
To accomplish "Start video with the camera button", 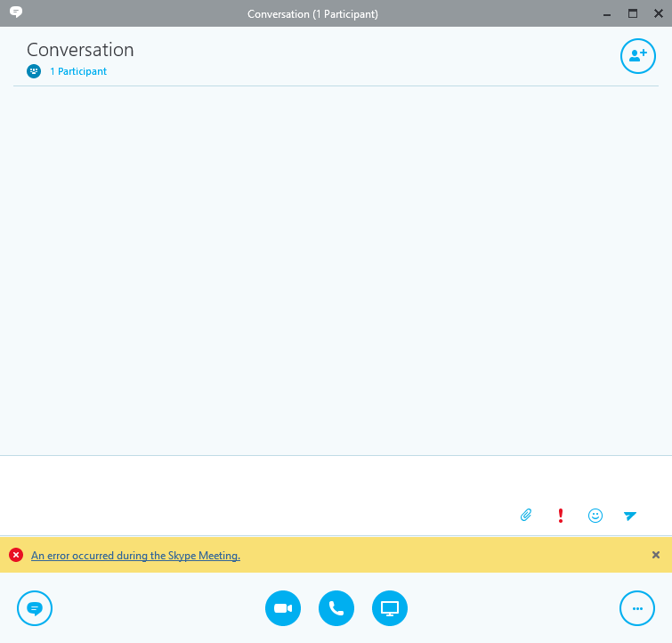I will click(x=283, y=608).
